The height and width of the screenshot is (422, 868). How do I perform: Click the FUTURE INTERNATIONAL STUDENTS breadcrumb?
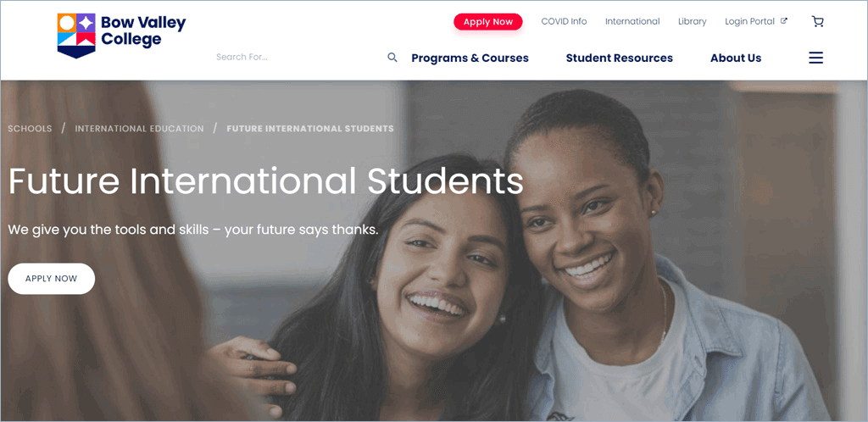(x=310, y=128)
